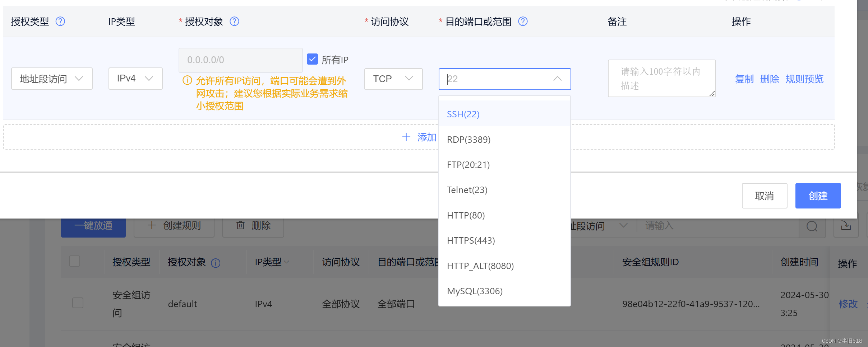Select SSH(22) port option

tap(504, 114)
